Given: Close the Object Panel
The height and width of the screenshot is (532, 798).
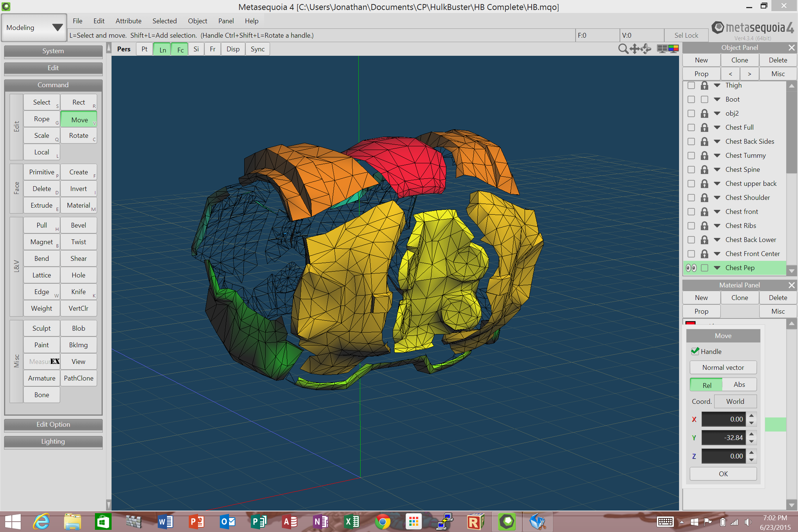Looking at the screenshot, I should click(791, 48).
